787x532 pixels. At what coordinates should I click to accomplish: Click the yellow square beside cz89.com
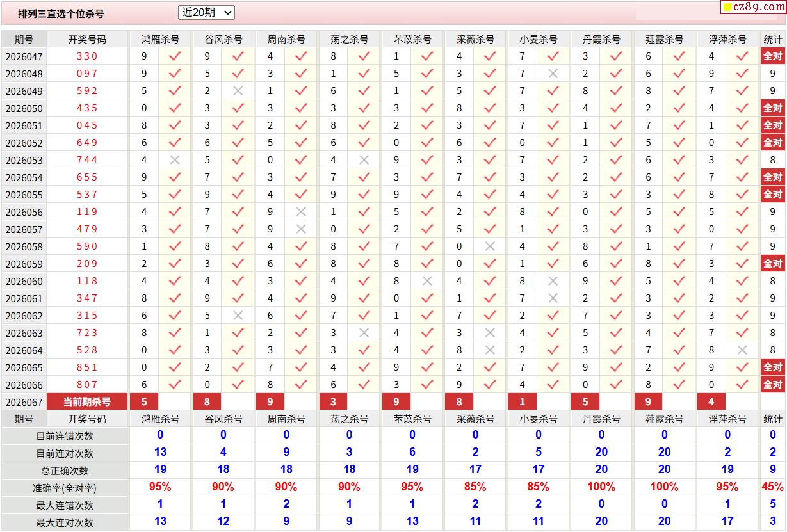tap(727, 8)
